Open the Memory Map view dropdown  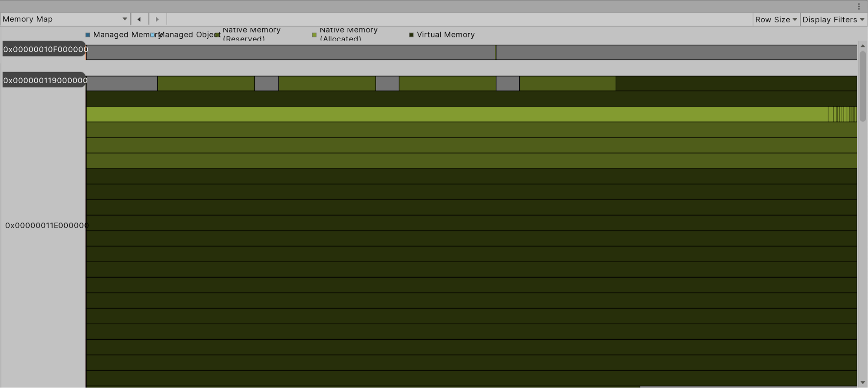click(65, 19)
